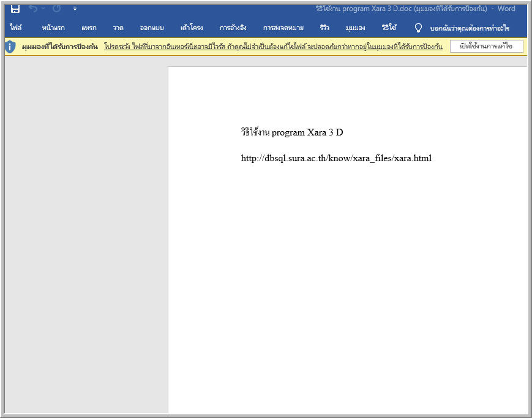
Task: Open the วาด (Draw) tab
Action: click(x=118, y=28)
